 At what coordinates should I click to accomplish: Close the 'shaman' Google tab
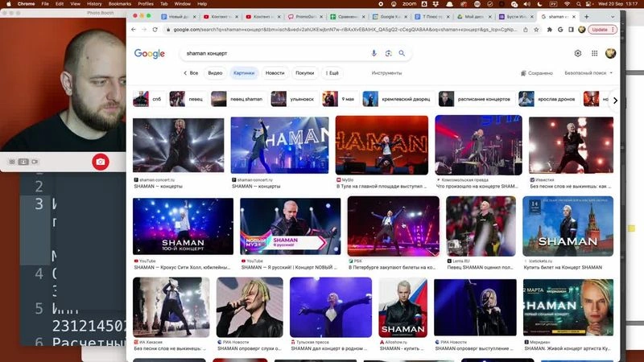click(x=574, y=17)
